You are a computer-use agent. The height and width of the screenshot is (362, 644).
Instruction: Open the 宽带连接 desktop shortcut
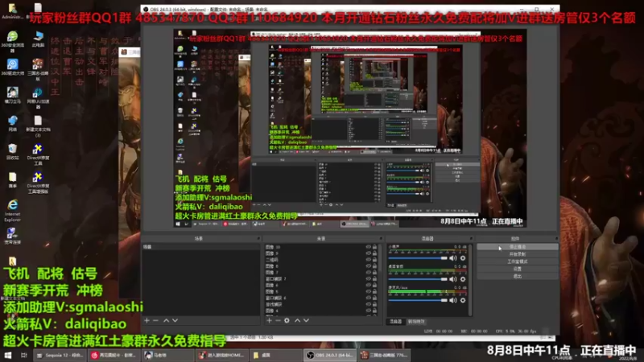coord(11,236)
